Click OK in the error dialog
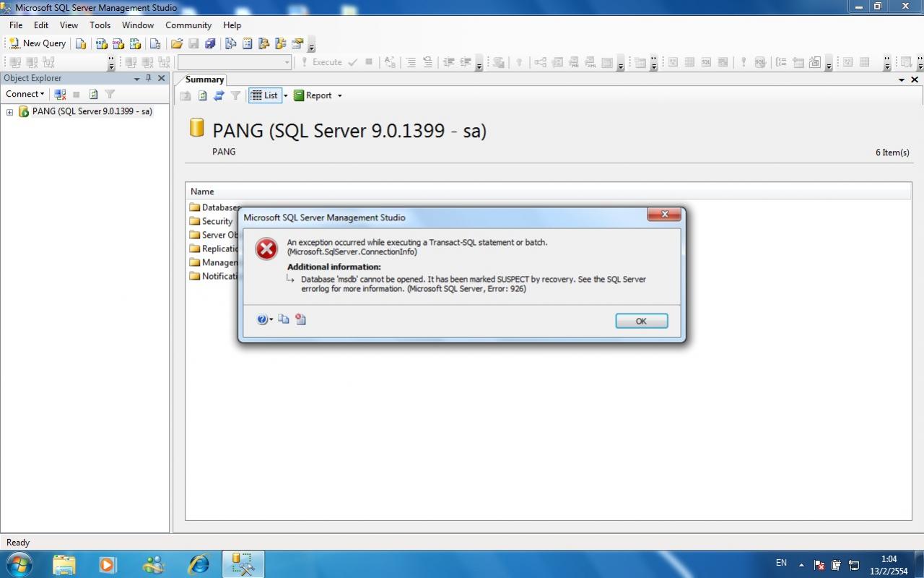 pos(641,321)
